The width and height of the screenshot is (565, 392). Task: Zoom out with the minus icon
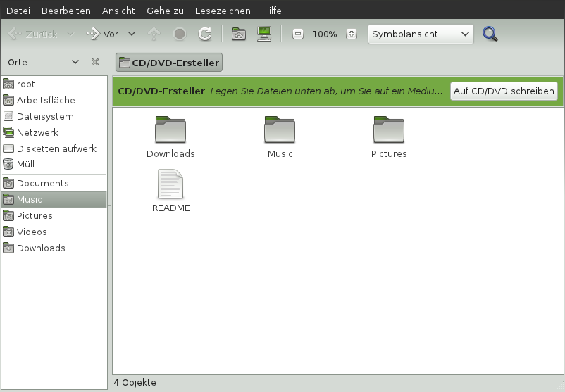[x=298, y=34]
